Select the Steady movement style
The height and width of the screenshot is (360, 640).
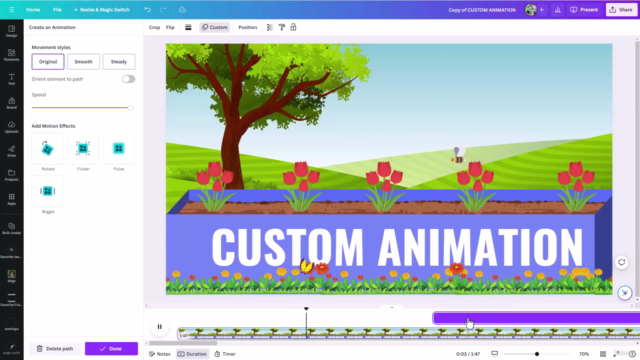coord(119,62)
